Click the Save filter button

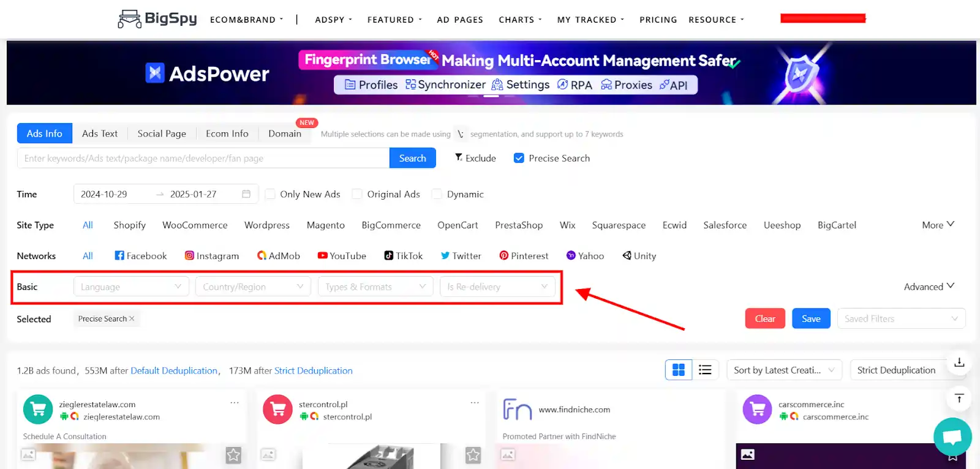(x=811, y=318)
